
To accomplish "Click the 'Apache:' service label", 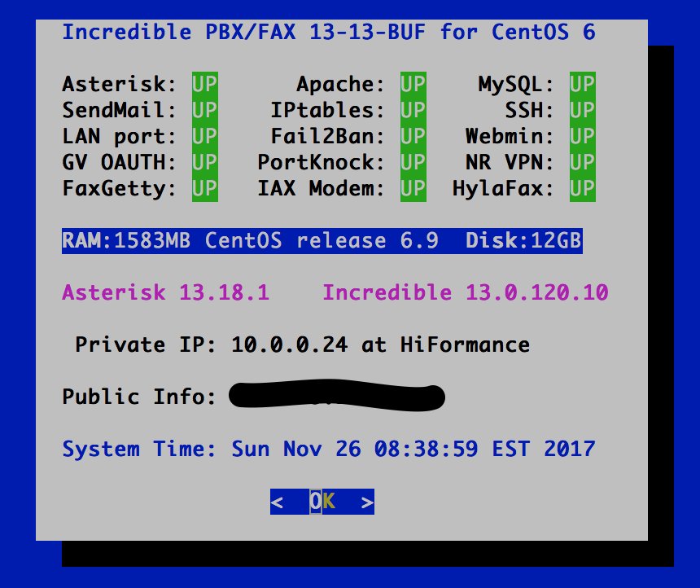I will click(x=340, y=85).
